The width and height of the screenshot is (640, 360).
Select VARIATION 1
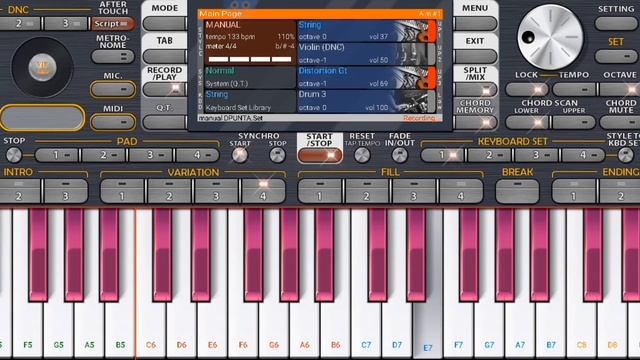coord(122,191)
